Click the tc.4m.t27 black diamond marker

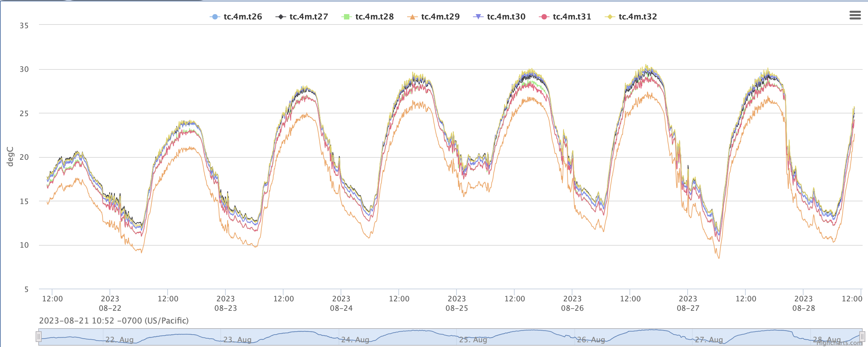[280, 17]
